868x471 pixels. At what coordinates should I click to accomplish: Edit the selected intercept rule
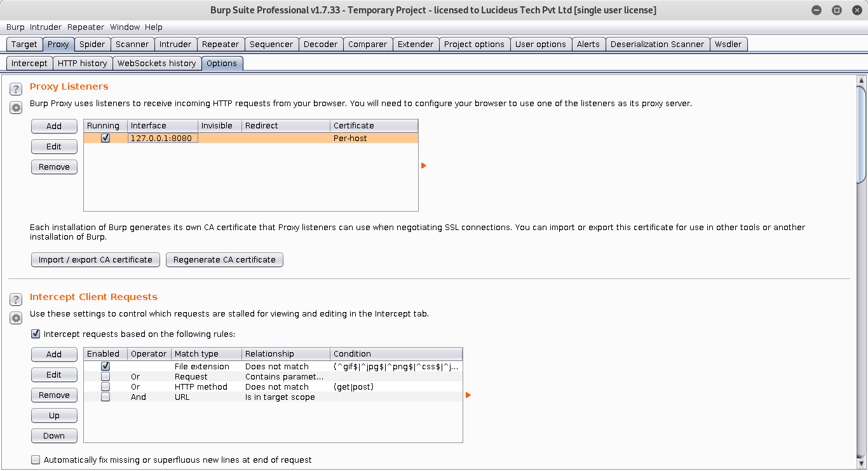tap(54, 375)
